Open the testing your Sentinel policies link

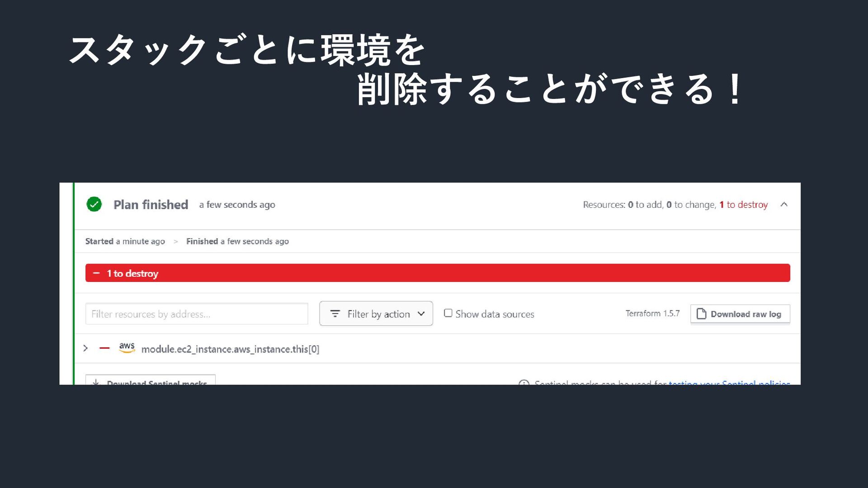pos(729,382)
